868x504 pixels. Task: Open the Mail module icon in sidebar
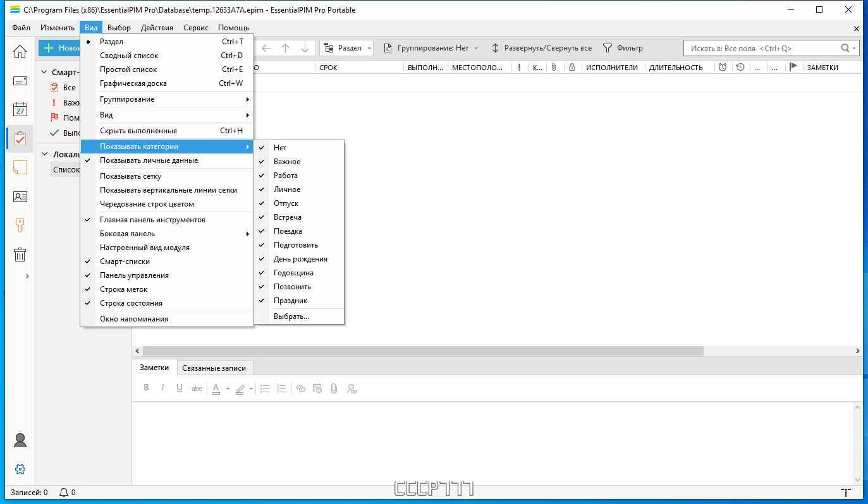(20, 81)
